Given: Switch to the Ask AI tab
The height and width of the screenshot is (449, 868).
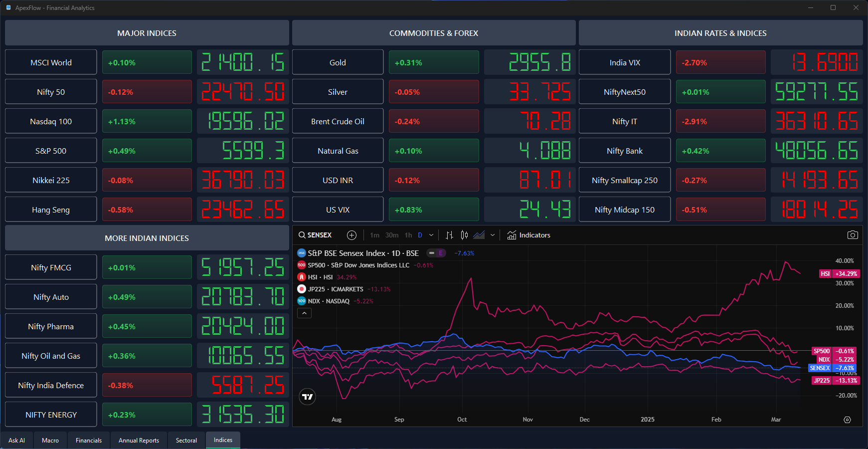Looking at the screenshot, I should point(16,440).
